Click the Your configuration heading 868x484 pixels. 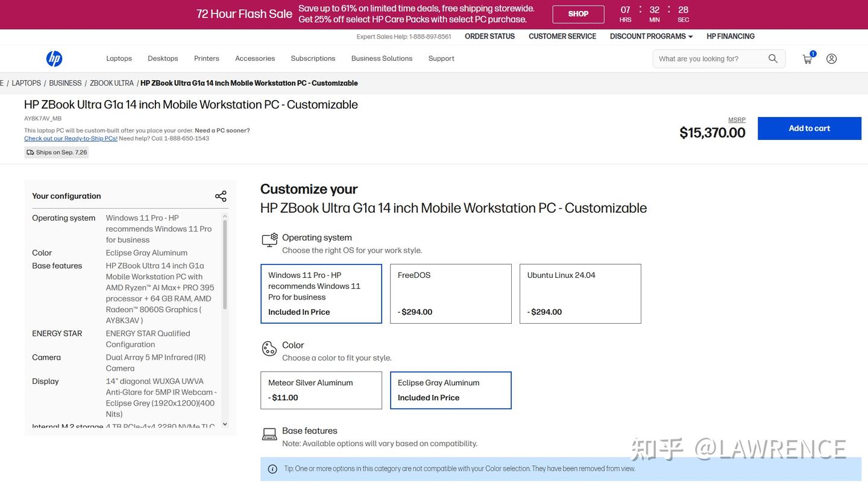[66, 196]
